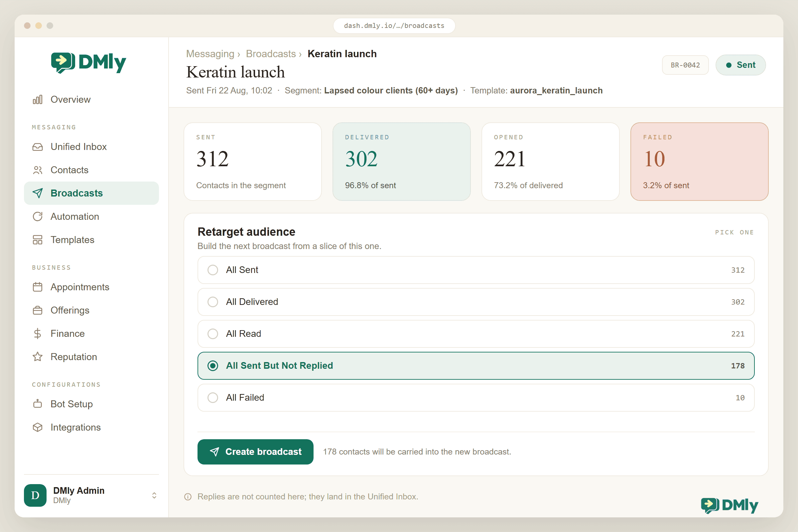The height and width of the screenshot is (532, 798).
Task: Select the All Delivered radio option
Action: (476, 302)
